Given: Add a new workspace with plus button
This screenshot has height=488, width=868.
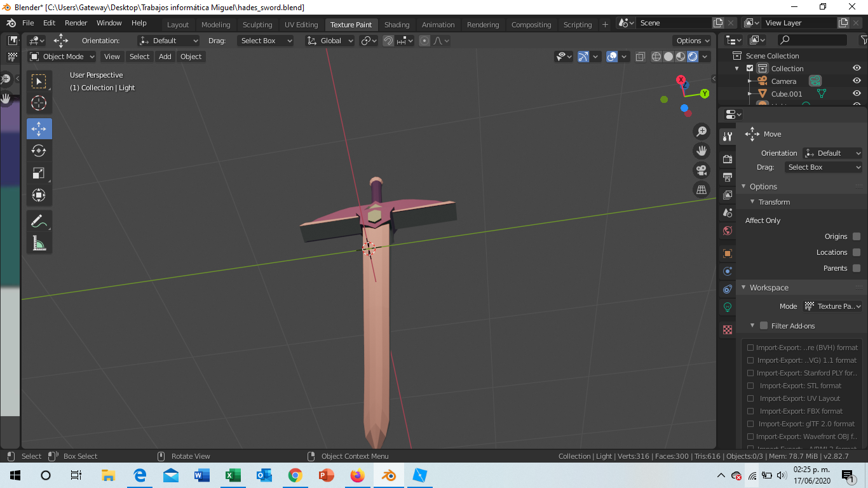Looking at the screenshot, I should (x=605, y=25).
